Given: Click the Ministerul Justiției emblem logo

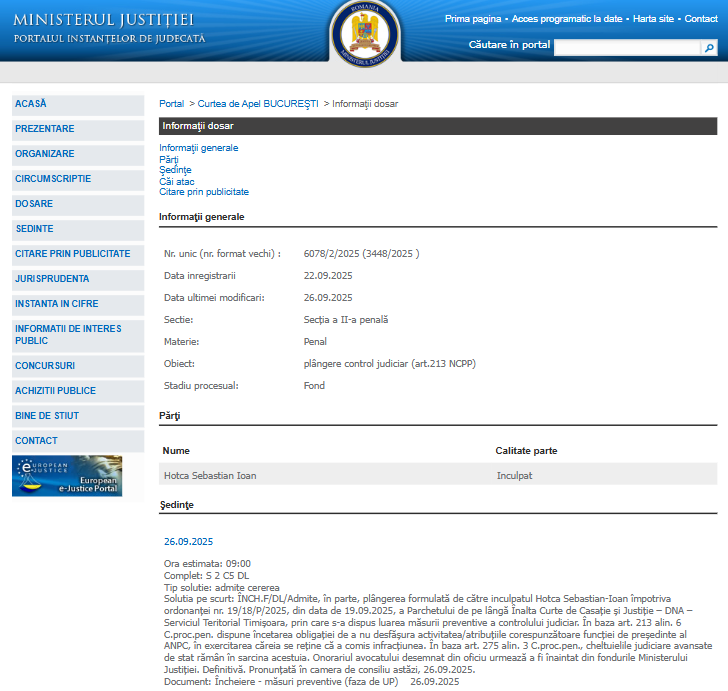Looking at the screenshot, I should pos(365,34).
